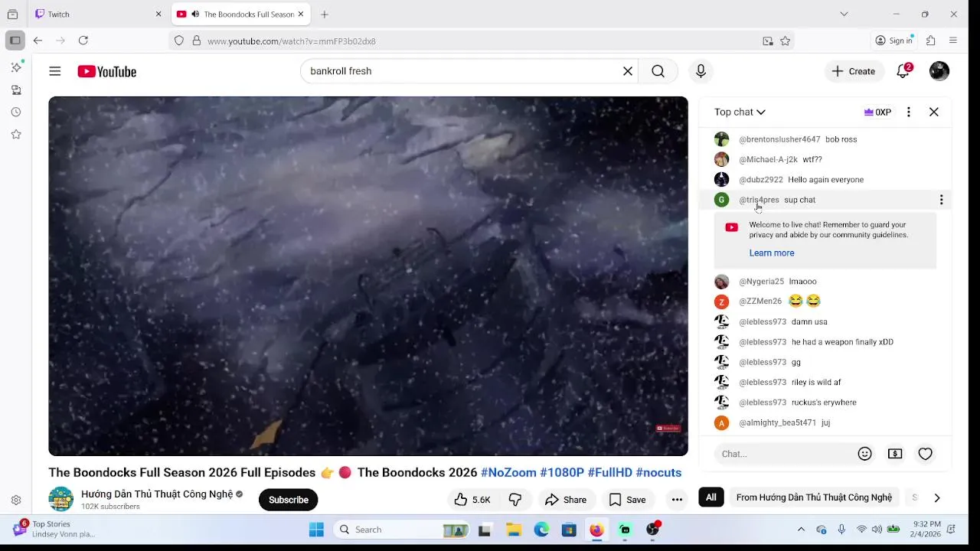980x551 pixels.
Task: Open the sidebar synced tabs icon
Action: (16, 90)
